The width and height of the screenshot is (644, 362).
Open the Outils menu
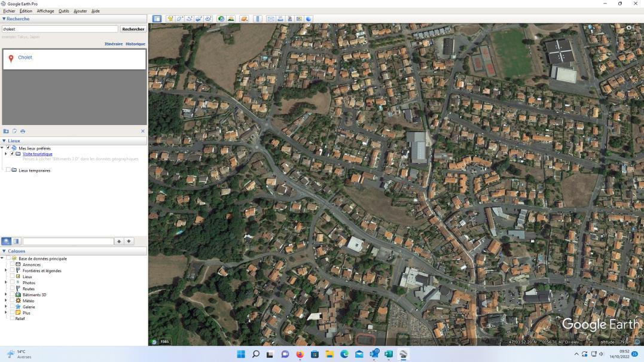click(63, 11)
